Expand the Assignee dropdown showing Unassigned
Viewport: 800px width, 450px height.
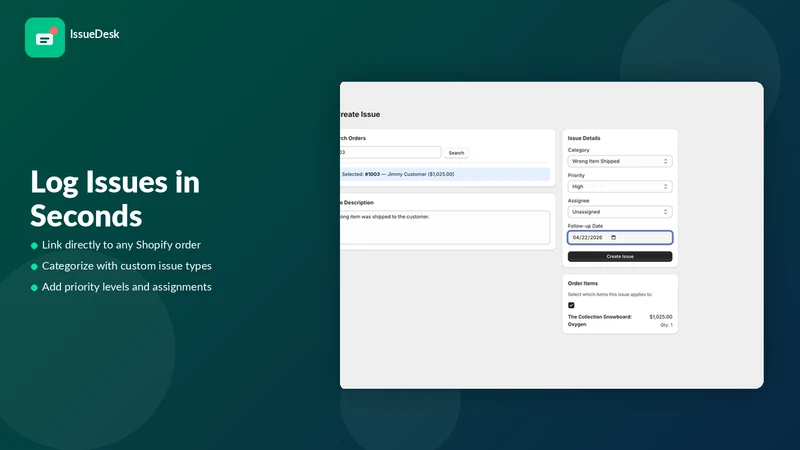tap(620, 212)
